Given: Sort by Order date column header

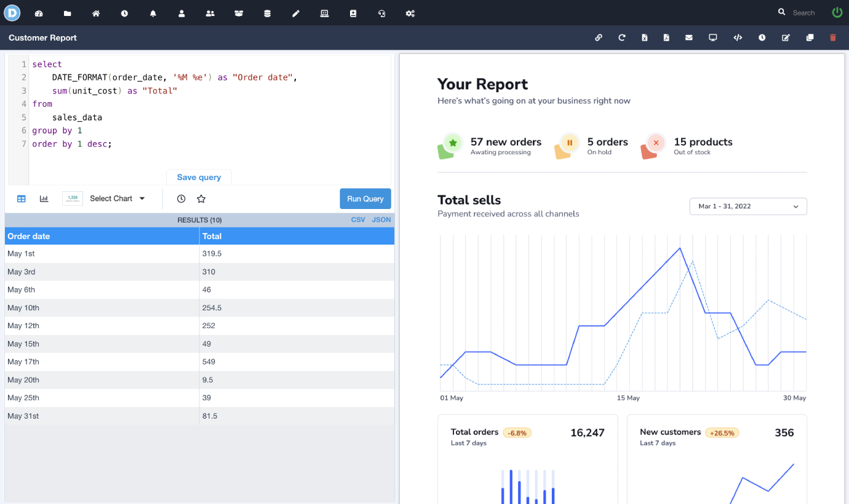Looking at the screenshot, I should point(102,236).
